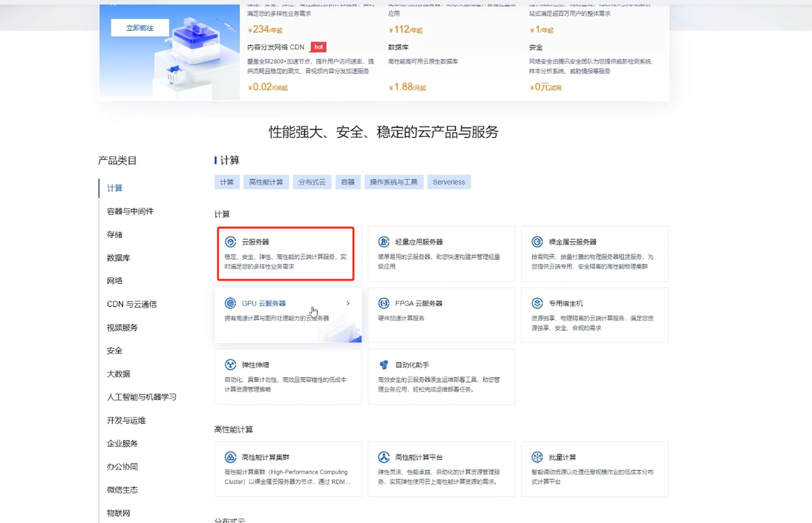Open the 轻量应用服务器 product title link
This screenshot has width=812, height=523.
[419, 242]
